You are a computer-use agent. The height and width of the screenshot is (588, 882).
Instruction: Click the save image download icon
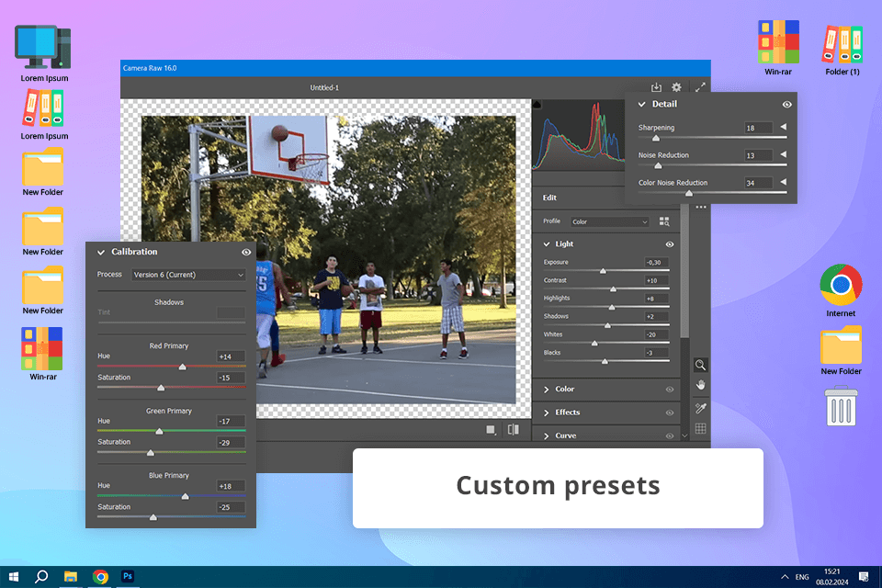(x=656, y=87)
